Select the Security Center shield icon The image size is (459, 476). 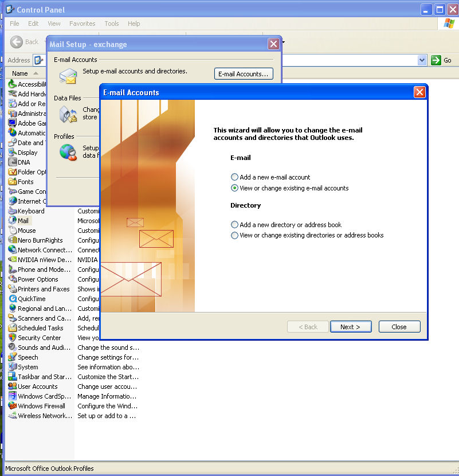tap(13, 338)
